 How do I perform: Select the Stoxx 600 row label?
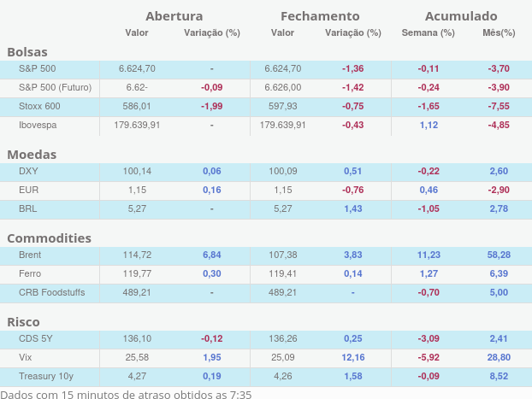[39, 106]
